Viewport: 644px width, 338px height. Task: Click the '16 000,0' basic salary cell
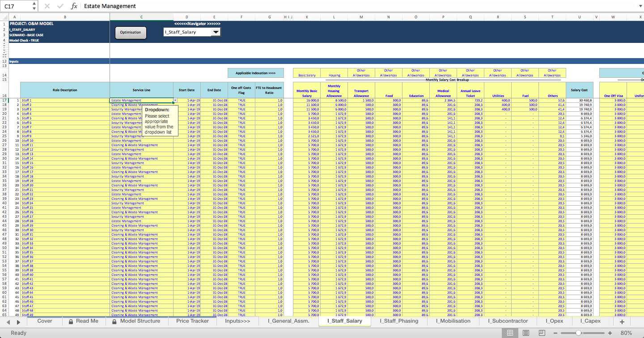click(x=307, y=101)
